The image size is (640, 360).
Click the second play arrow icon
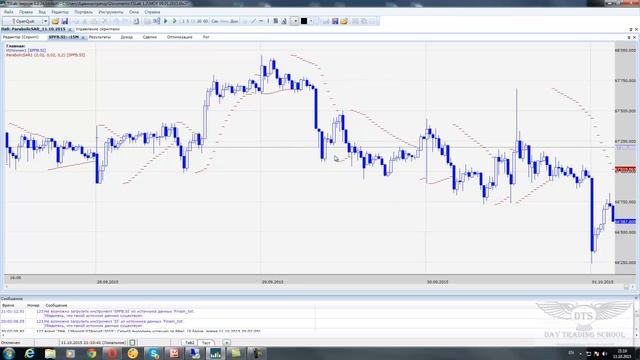(175, 21)
